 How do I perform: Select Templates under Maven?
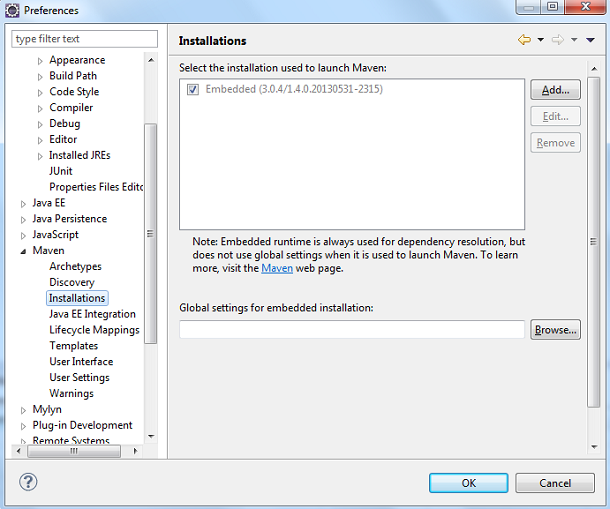click(74, 346)
